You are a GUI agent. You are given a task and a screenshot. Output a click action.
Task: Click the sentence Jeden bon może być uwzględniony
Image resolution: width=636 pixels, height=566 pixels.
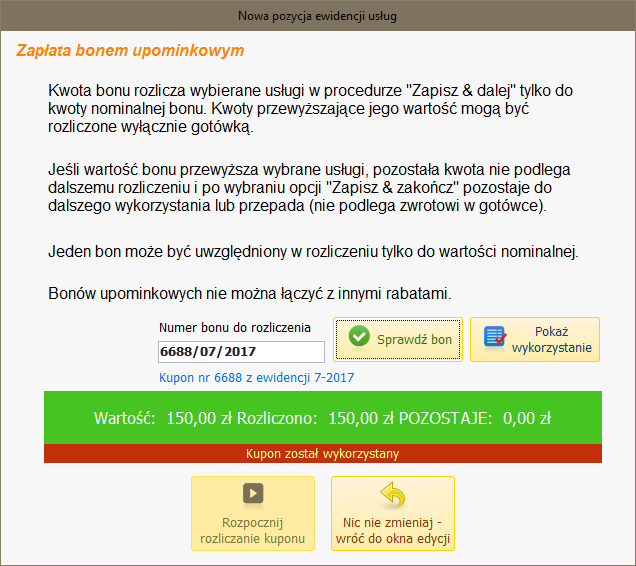[x=313, y=250]
